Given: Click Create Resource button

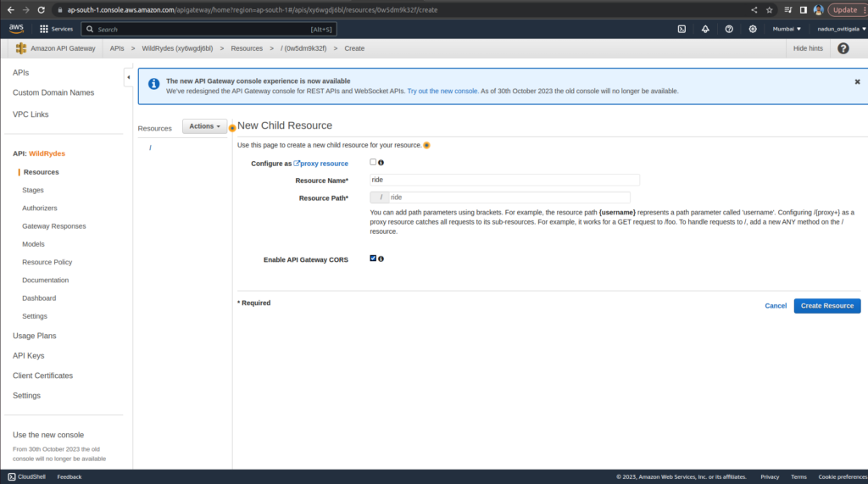Looking at the screenshot, I should pos(827,306).
